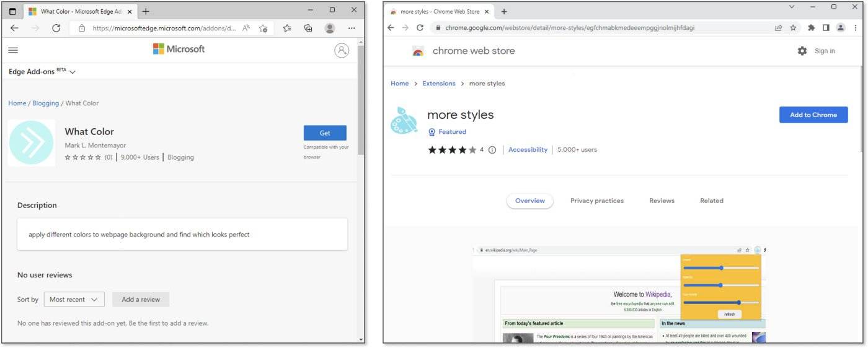Select the Overview tab
868x348 pixels.
[x=530, y=201]
